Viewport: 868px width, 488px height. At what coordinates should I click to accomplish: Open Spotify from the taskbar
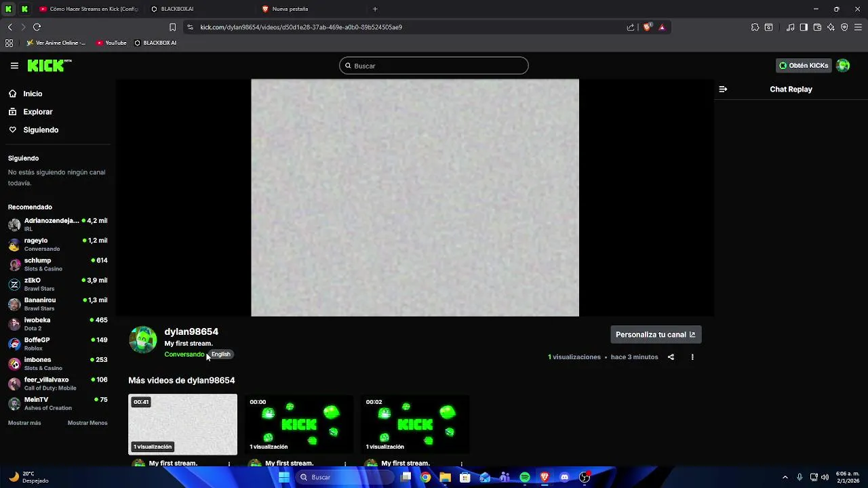(525, 477)
